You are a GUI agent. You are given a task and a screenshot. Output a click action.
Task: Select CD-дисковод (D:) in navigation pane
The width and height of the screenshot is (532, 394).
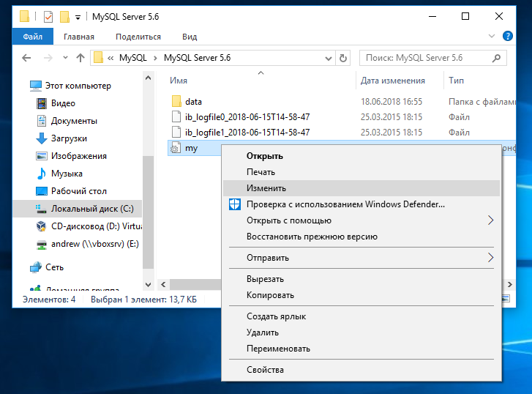tap(89, 226)
